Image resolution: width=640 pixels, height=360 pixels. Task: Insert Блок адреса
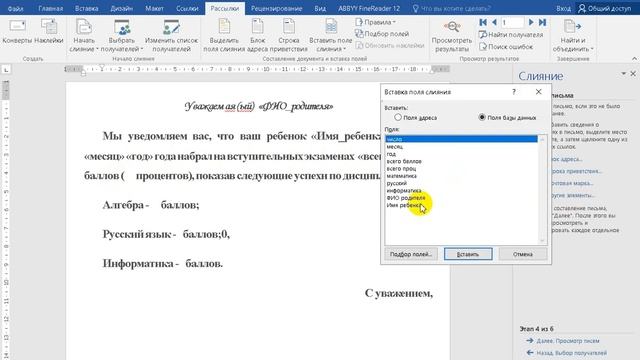click(x=258, y=36)
